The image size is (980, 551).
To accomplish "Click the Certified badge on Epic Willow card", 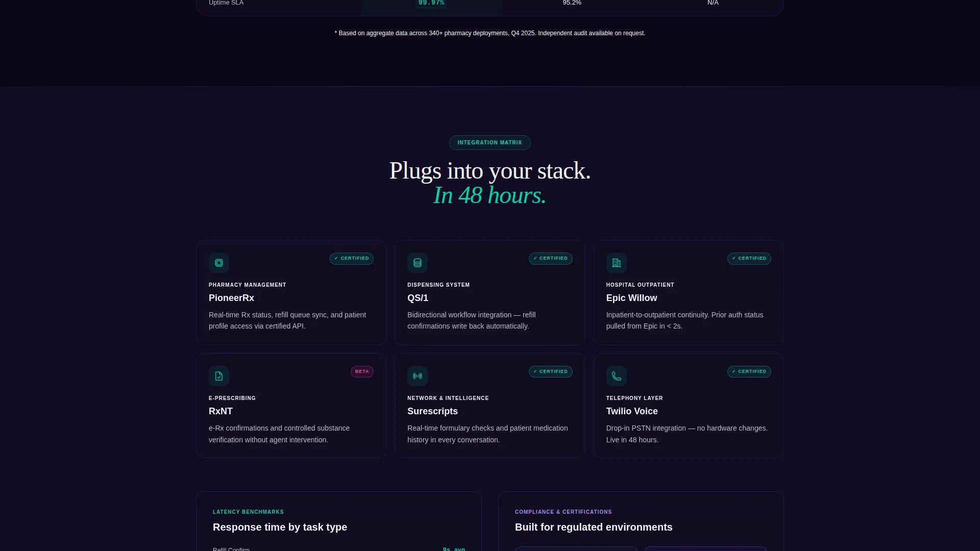I will click(x=749, y=258).
